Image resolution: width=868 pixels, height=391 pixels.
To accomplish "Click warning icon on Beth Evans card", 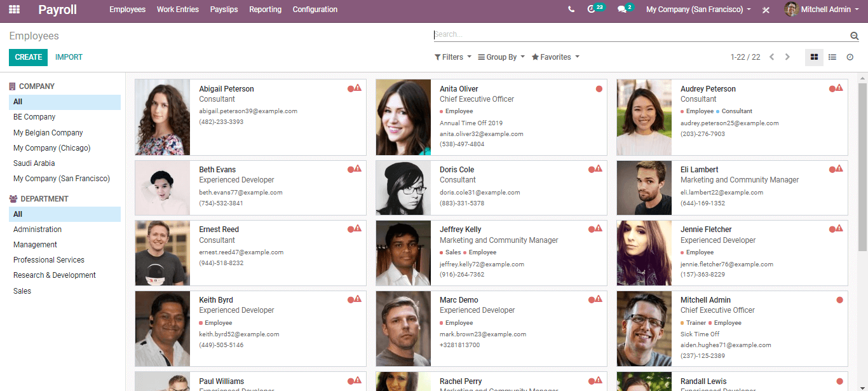I will click(x=358, y=169).
